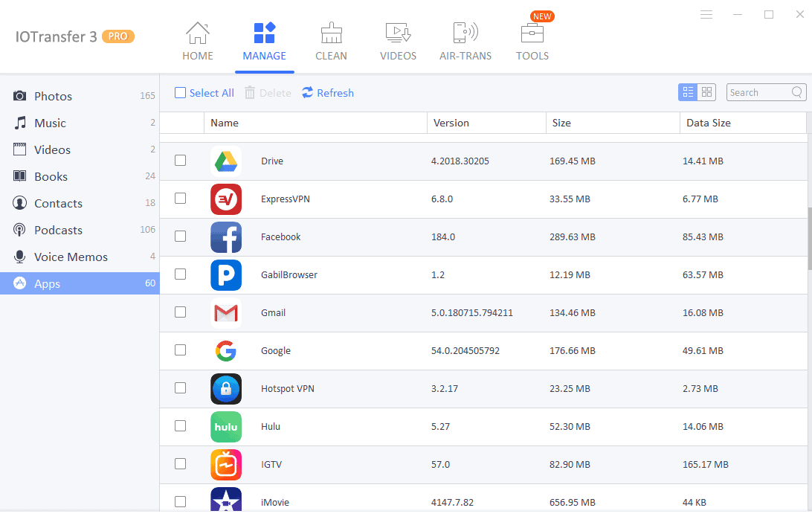Enable the Select All checkbox
The image size is (812, 531).
pyautogui.click(x=179, y=92)
